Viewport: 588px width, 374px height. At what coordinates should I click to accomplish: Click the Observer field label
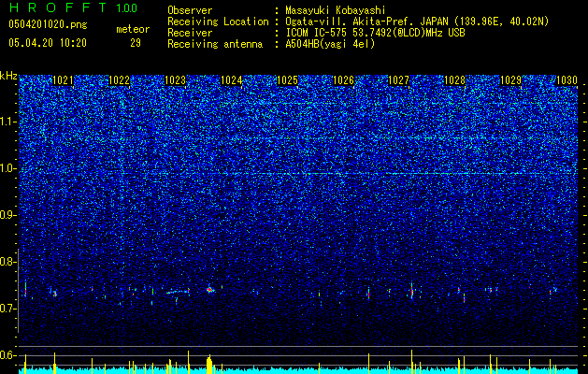pos(190,11)
